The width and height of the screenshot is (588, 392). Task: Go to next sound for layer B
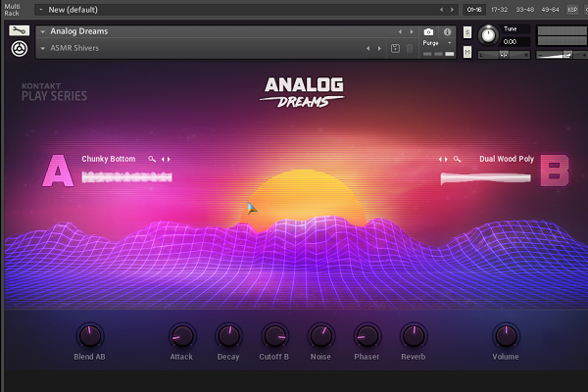pyautogui.click(x=446, y=160)
